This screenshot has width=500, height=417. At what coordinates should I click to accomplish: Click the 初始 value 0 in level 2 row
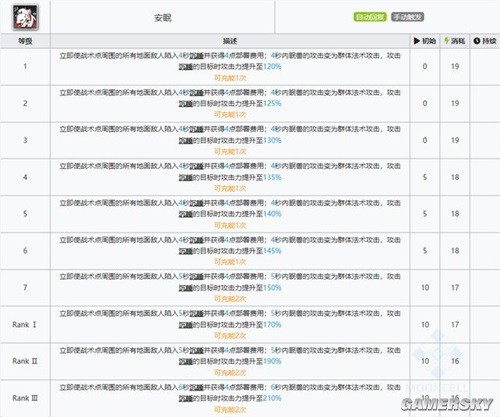pyautogui.click(x=425, y=103)
